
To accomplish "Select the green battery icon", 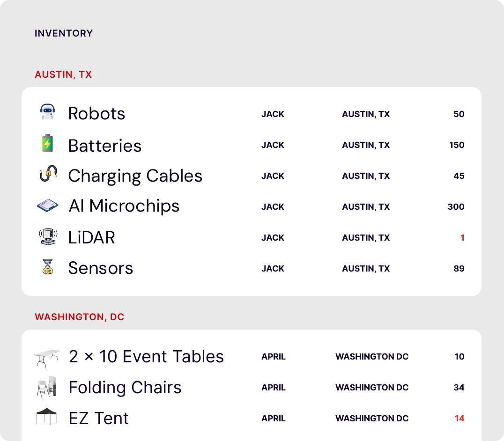I will [48, 143].
